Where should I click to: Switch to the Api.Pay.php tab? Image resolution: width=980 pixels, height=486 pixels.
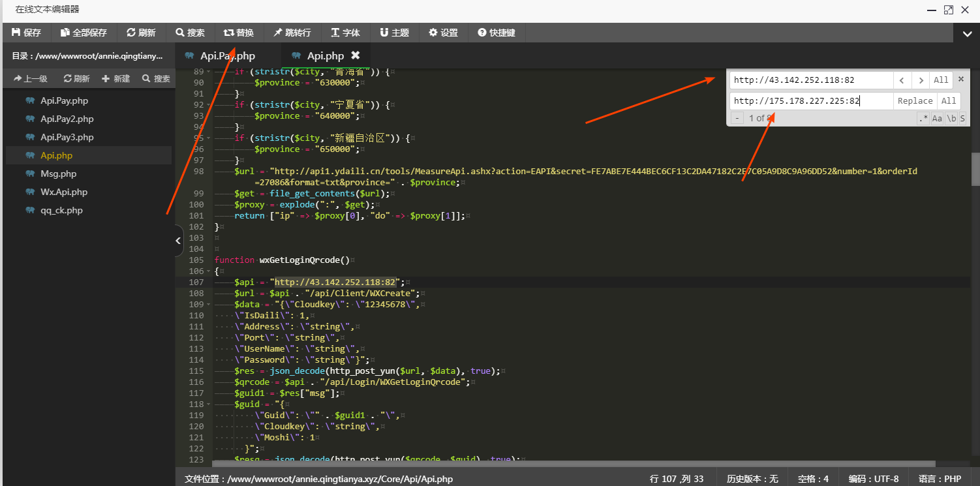pyautogui.click(x=228, y=55)
